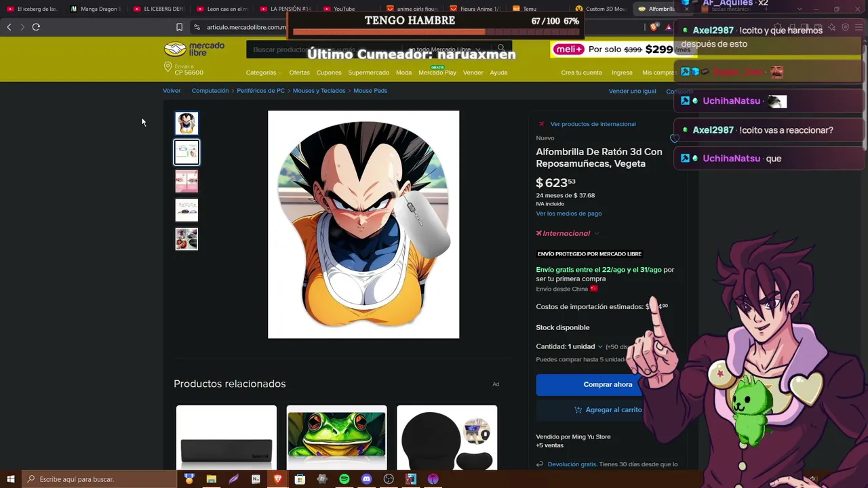The height and width of the screenshot is (488, 868).
Task: Select the fifth product thumbnail
Action: pyautogui.click(x=186, y=239)
